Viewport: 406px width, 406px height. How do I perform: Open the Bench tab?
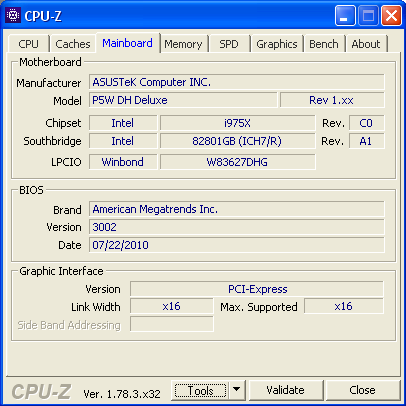324,44
